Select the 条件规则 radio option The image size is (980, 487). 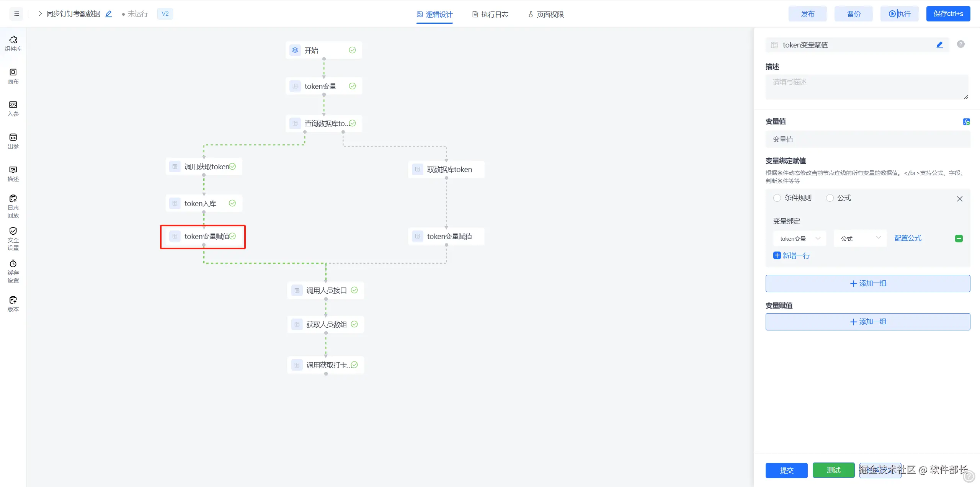[777, 198]
